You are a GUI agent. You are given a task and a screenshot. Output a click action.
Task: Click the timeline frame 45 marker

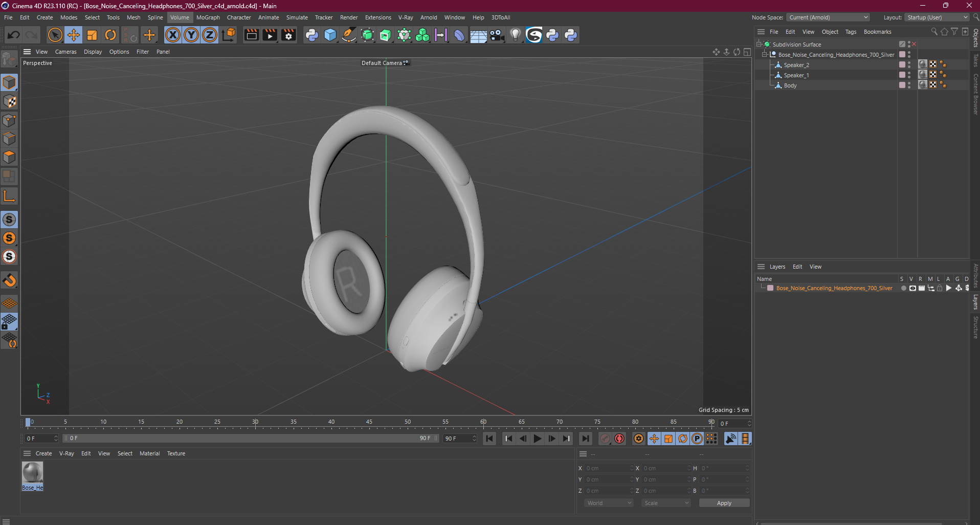pyautogui.click(x=369, y=422)
